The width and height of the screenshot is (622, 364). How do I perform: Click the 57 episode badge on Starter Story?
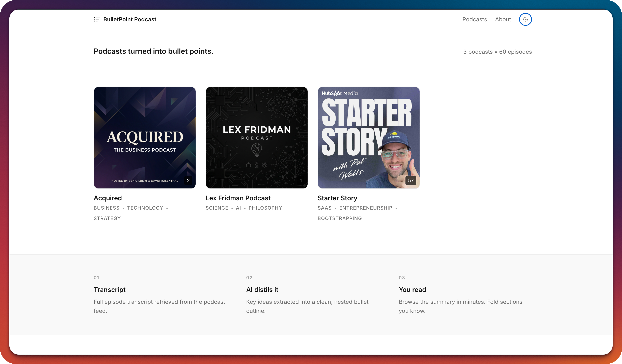tap(411, 180)
